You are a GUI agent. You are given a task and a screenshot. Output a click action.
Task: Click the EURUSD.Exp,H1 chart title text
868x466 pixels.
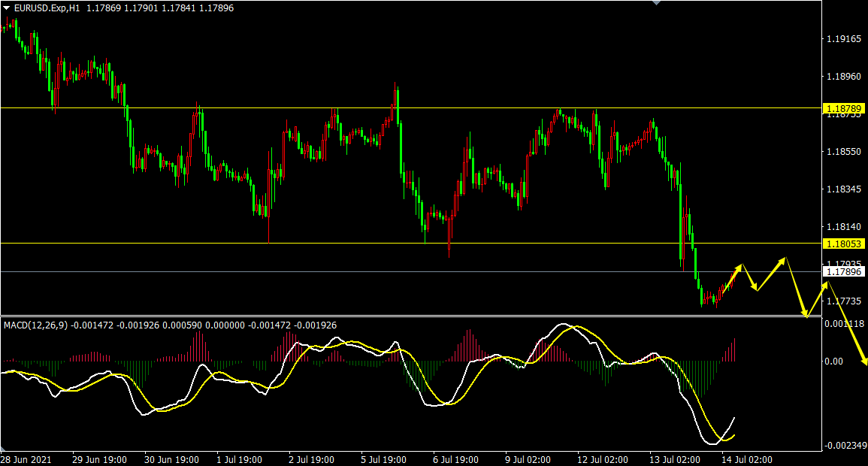47,8
